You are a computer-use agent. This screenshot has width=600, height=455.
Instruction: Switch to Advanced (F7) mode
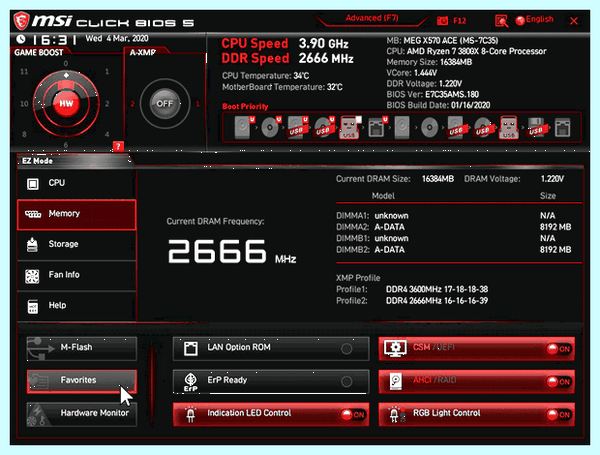372,18
